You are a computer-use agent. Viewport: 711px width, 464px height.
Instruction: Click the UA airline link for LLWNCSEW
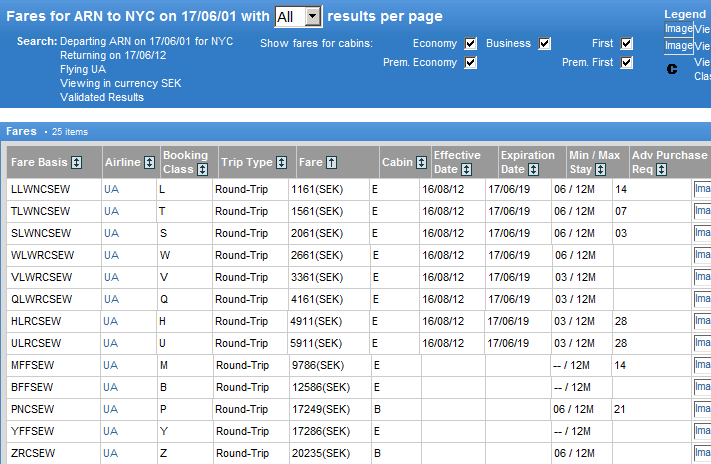tap(111, 189)
